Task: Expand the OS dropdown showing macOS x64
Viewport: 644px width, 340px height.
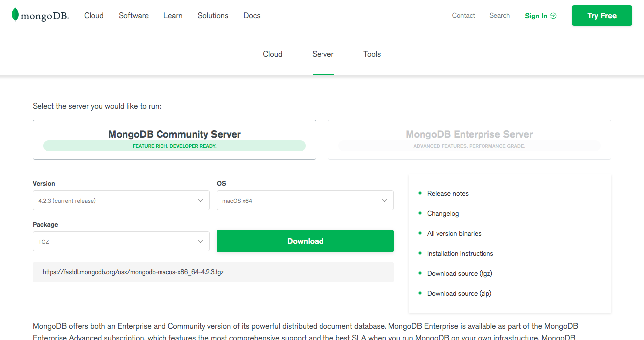Action: 305,200
